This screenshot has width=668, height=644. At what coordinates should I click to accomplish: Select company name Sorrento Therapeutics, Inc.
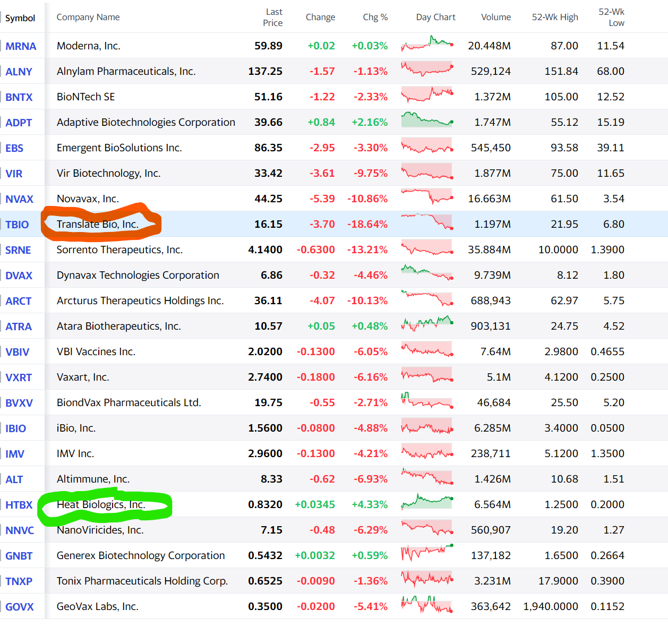point(120,250)
